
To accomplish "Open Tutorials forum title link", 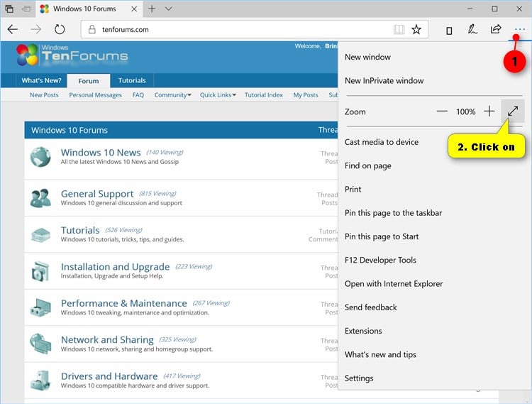I will (80, 231).
